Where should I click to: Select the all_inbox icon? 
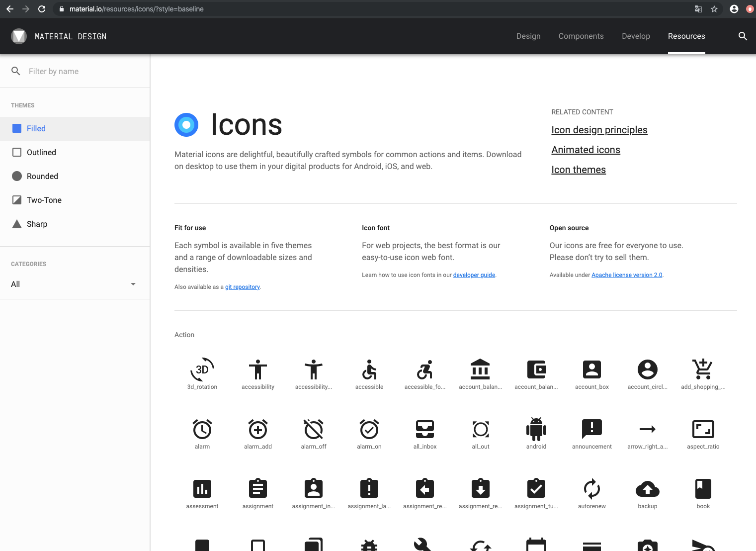[425, 429]
